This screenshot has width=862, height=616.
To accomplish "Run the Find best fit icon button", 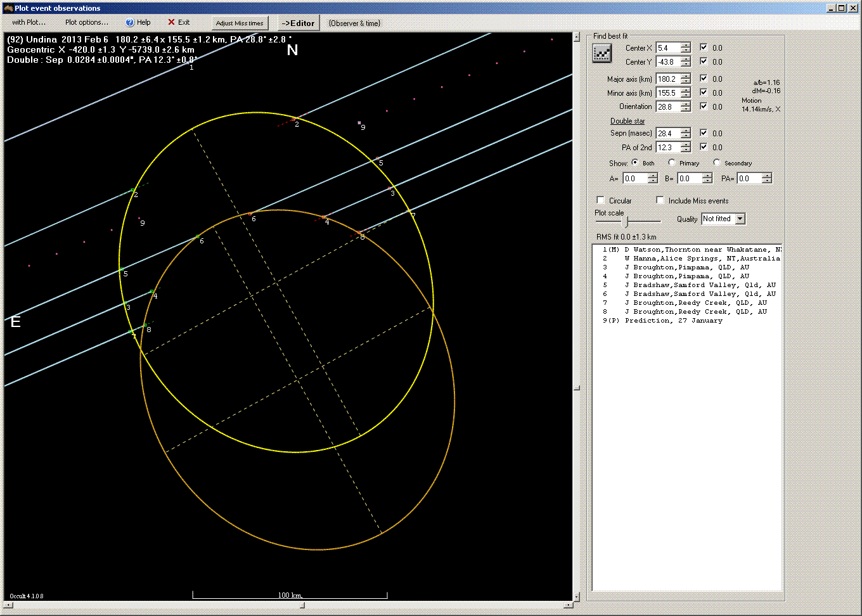I will [601, 54].
